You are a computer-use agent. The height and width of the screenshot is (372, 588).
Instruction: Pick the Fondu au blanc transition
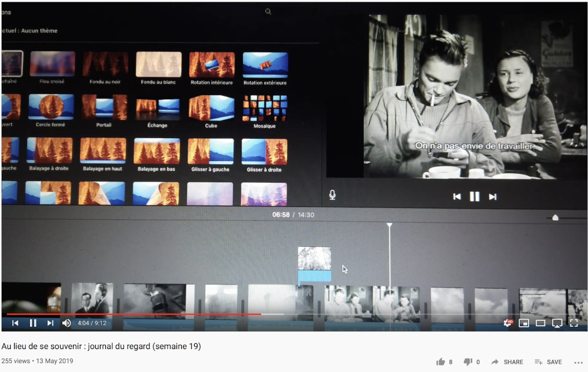point(159,65)
